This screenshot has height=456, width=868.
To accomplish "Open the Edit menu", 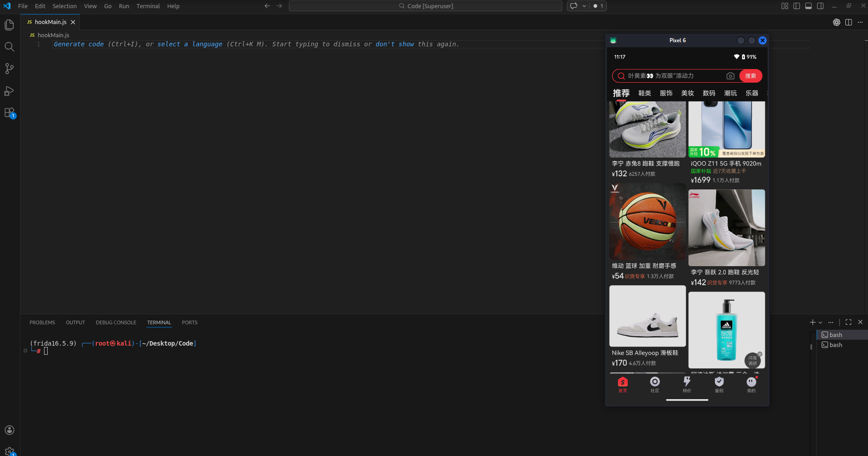I will point(40,6).
